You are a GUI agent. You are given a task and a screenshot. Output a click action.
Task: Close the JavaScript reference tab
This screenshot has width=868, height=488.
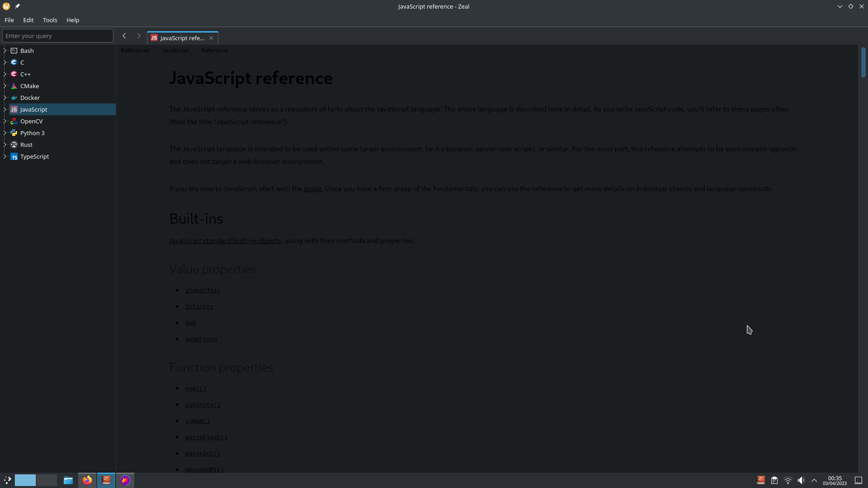coord(211,38)
